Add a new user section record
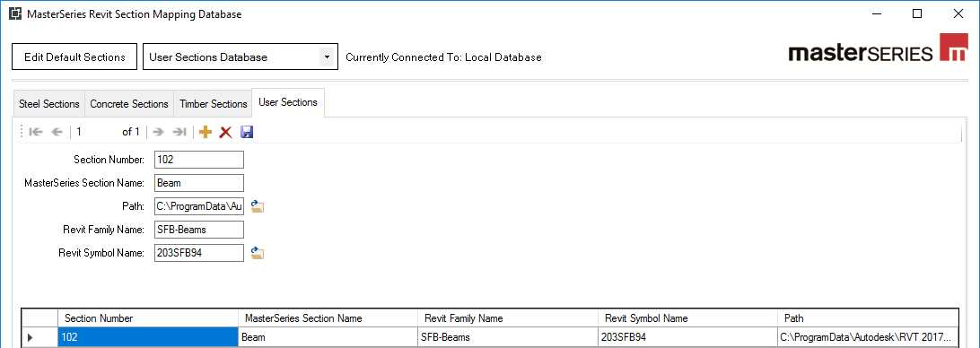 coord(205,132)
